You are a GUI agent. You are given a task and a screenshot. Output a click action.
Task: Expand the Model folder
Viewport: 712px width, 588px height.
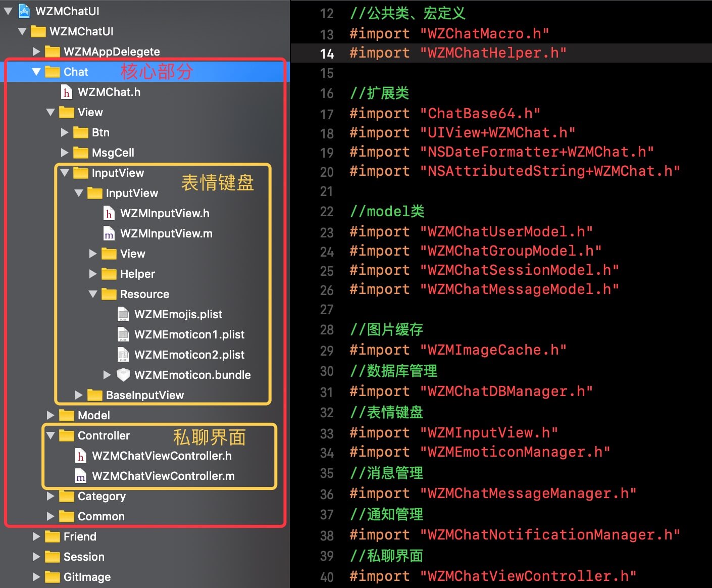tap(50, 415)
